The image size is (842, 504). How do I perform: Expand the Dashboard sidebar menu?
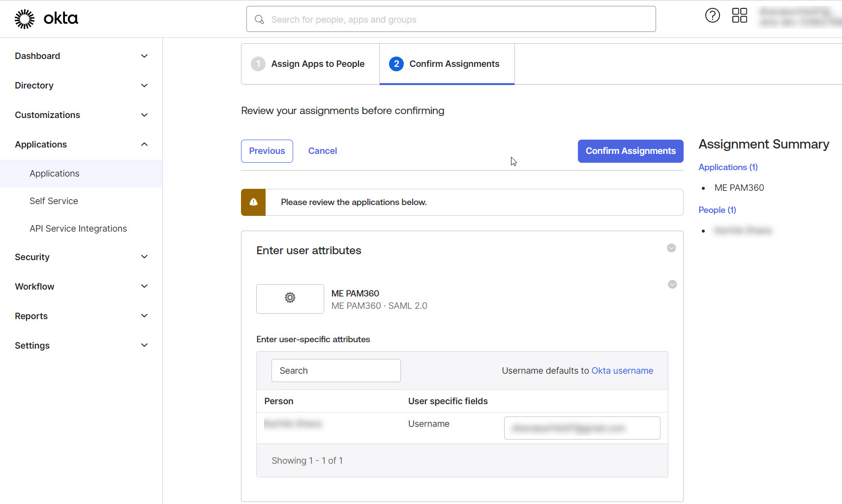click(x=144, y=56)
